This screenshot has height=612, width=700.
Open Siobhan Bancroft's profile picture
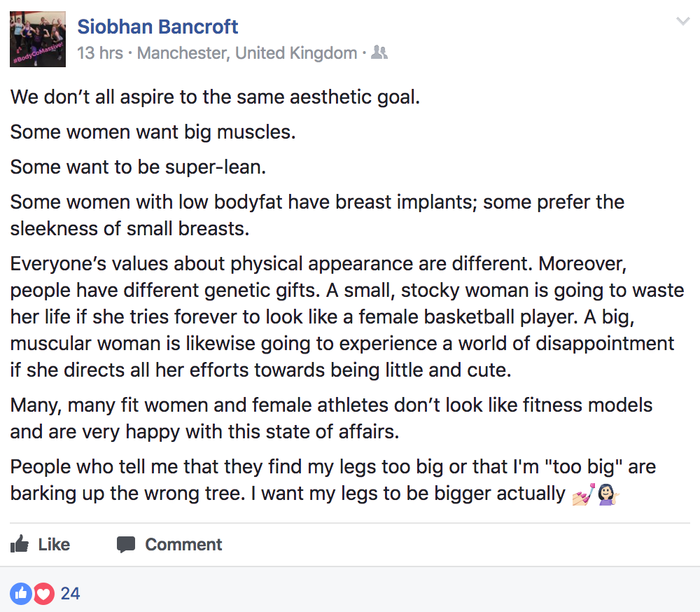[38, 39]
